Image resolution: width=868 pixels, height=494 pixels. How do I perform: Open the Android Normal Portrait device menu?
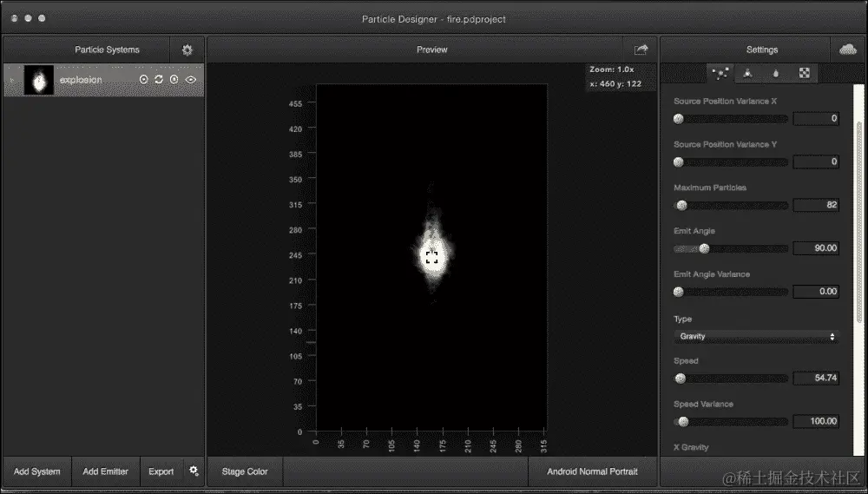592,471
